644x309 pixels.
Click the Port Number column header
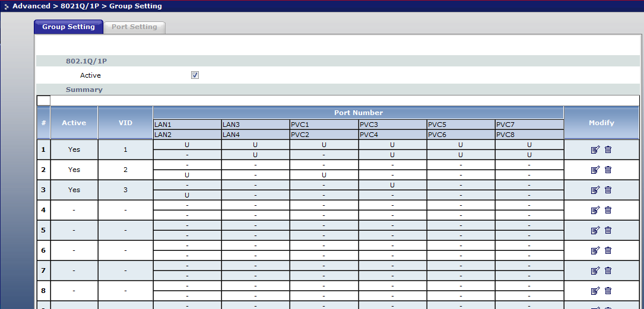(358, 113)
